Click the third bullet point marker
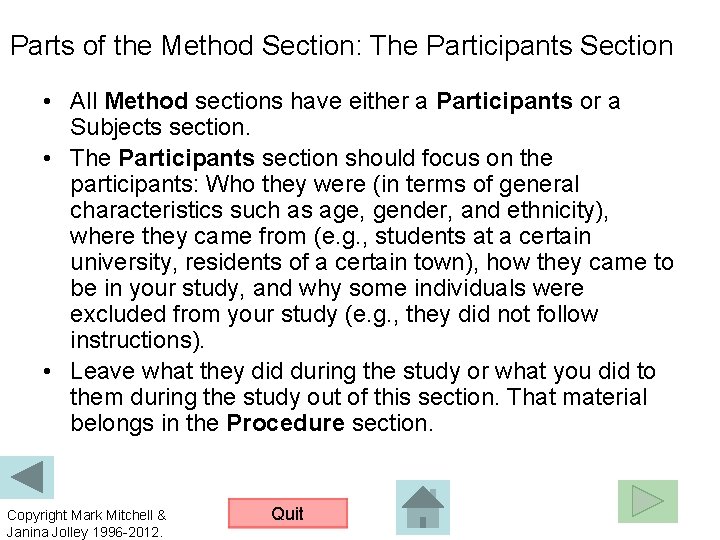 pos(49,372)
